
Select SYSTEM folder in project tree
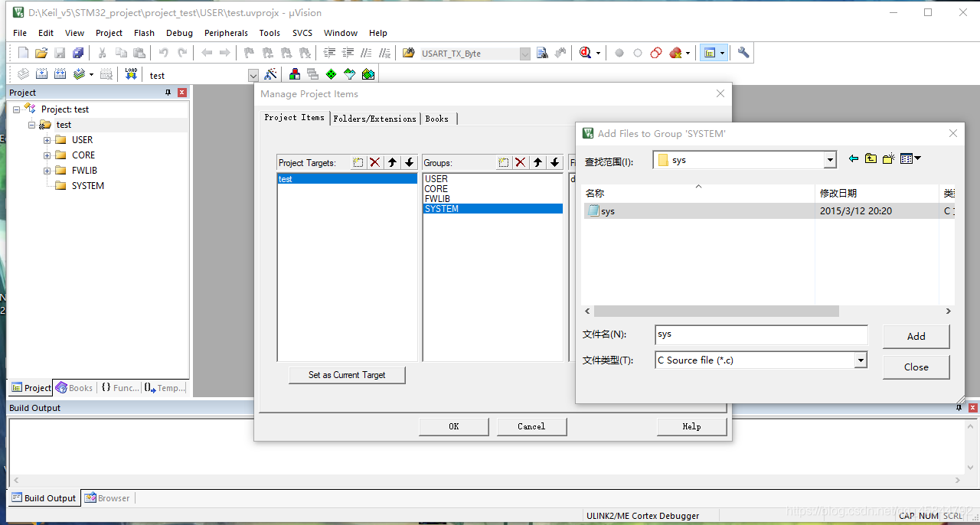coord(88,186)
